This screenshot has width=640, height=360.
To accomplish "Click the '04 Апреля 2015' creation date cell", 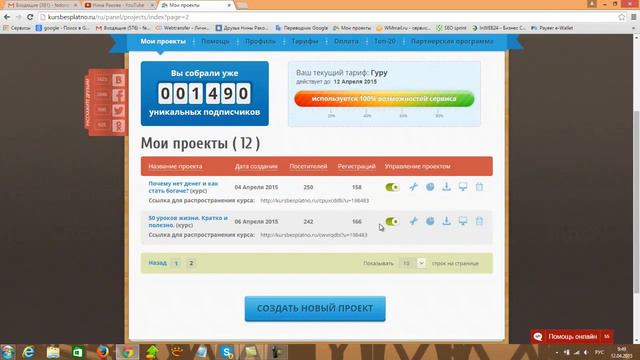I will [256, 187].
